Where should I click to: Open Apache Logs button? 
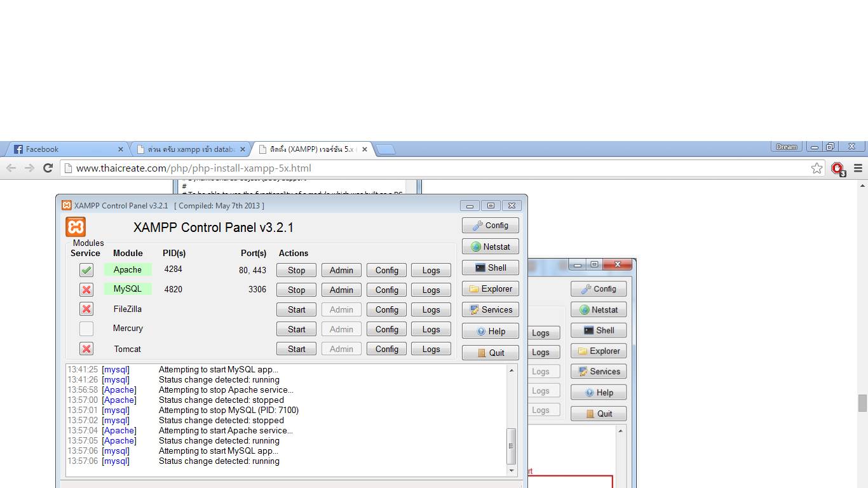(431, 270)
